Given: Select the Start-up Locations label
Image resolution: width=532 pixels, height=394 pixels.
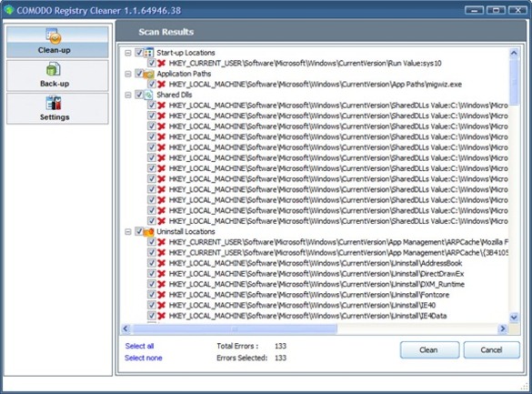Looking at the screenshot, I should (x=186, y=53).
